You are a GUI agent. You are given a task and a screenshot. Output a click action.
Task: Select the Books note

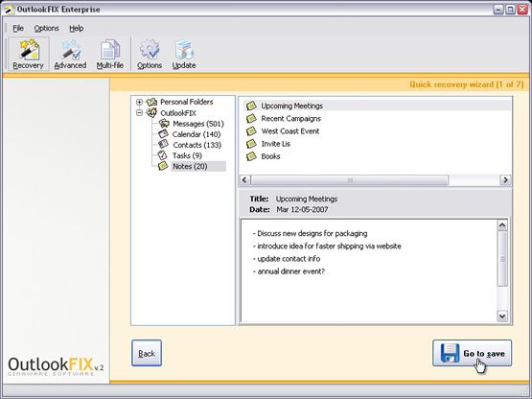(x=270, y=156)
